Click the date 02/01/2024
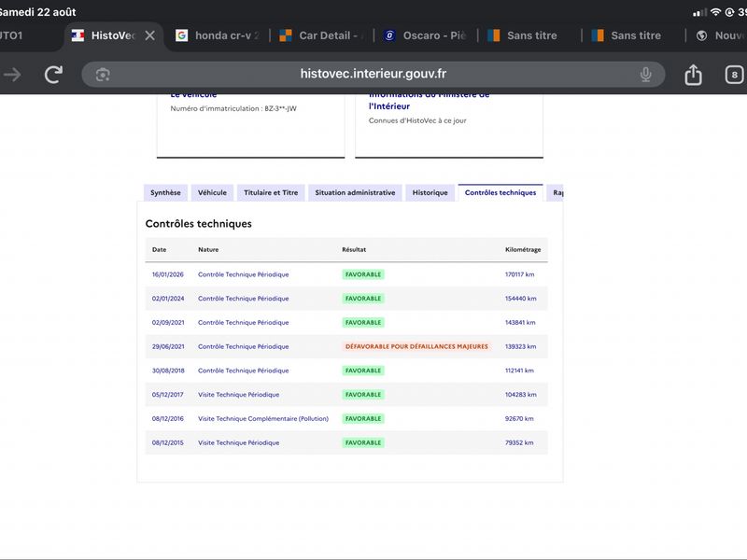The height and width of the screenshot is (560, 747). click(168, 299)
